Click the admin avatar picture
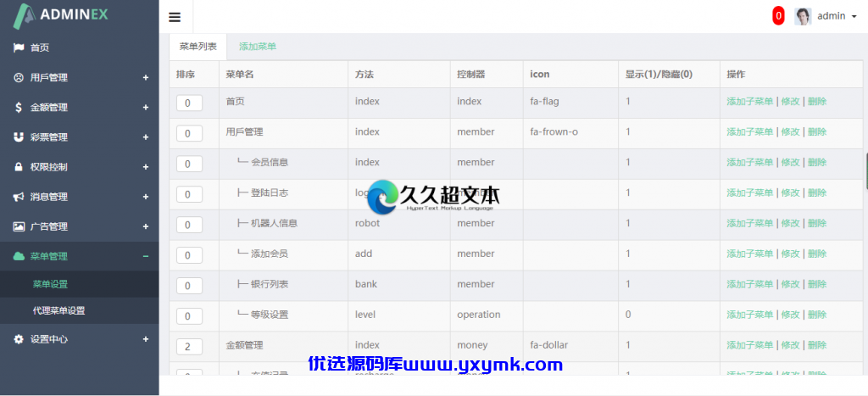The image size is (868, 396). coord(803,16)
